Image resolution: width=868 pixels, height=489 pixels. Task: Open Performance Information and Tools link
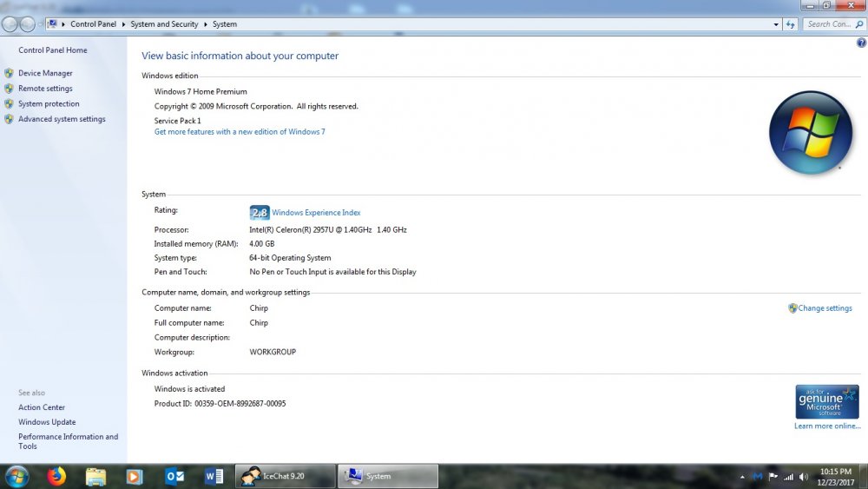point(68,441)
